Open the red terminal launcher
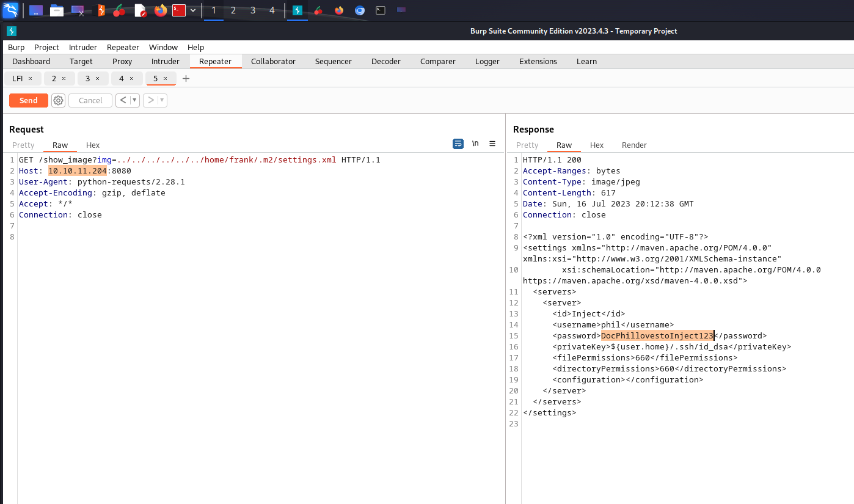The height and width of the screenshot is (504, 854). 179,10
